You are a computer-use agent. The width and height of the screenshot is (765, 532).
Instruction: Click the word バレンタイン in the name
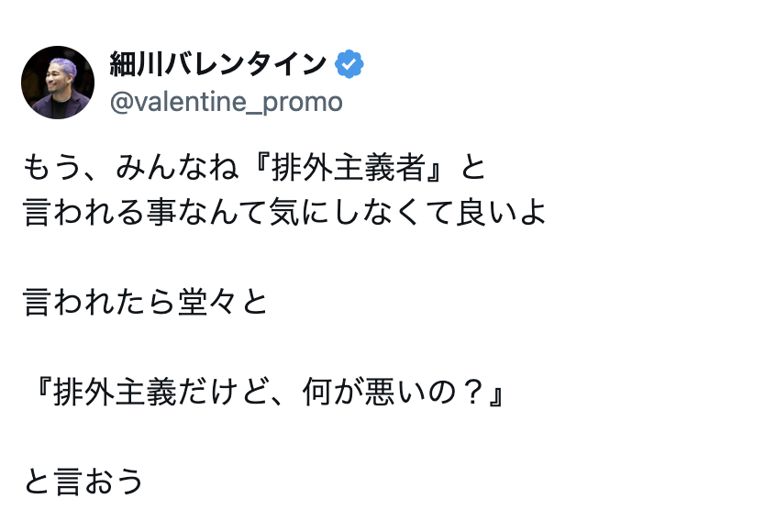point(246,64)
